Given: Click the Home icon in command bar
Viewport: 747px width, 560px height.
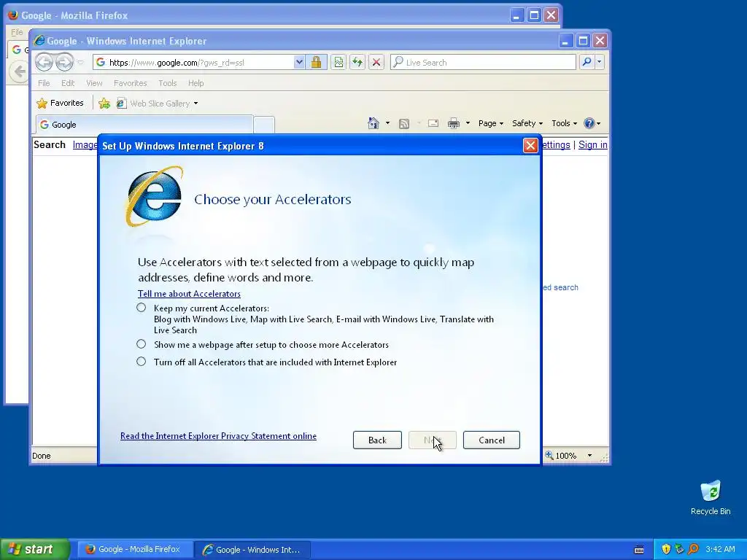Looking at the screenshot, I should click(x=373, y=123).
